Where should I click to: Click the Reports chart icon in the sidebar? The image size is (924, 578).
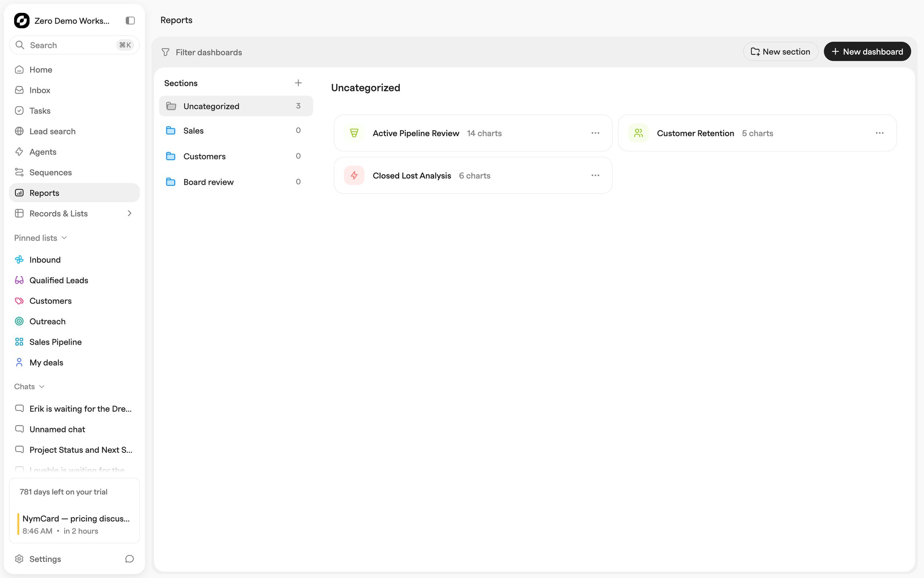19,193
